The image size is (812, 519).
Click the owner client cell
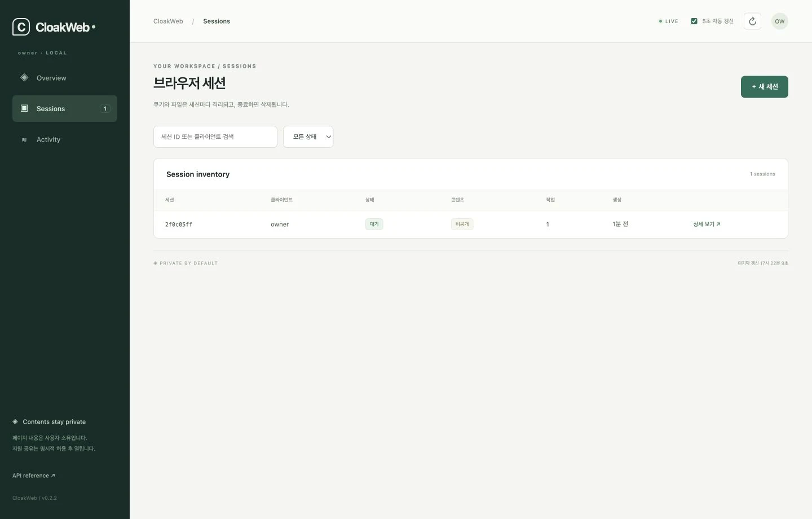[x=280, y=225]
